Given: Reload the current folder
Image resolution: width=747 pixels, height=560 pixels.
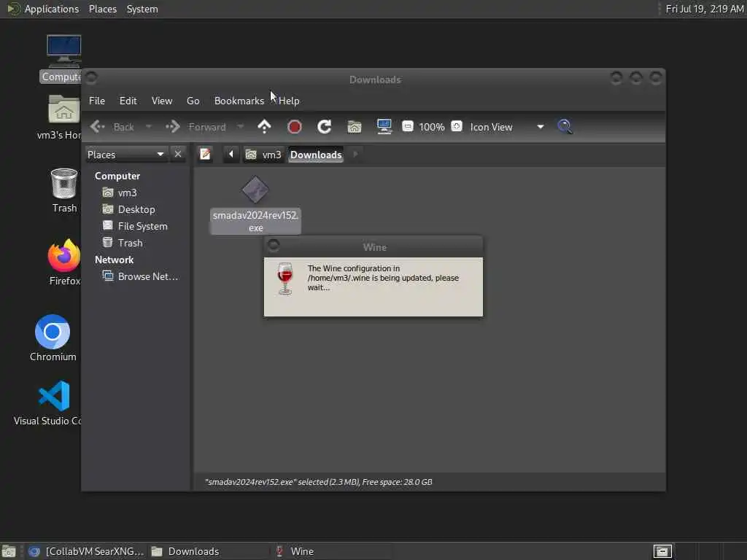Looking at the screenshot, I should point(325,127).
